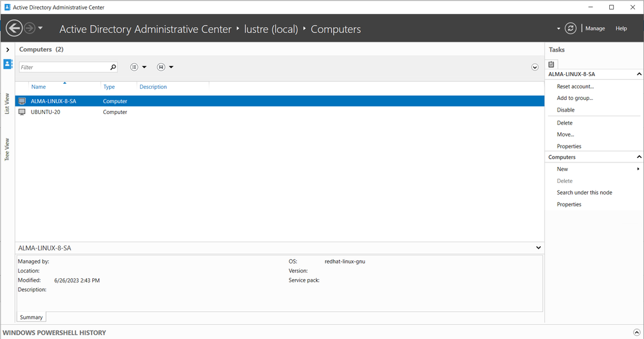Click lustre (local) breadcrumb
Screen dimensions: 644x339
(x=271, y=29)
